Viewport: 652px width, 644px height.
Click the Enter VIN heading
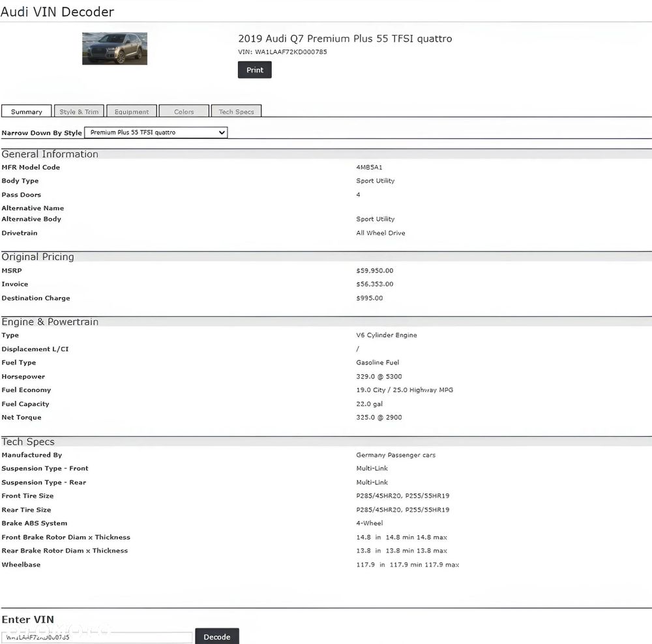tap(28, 619)
